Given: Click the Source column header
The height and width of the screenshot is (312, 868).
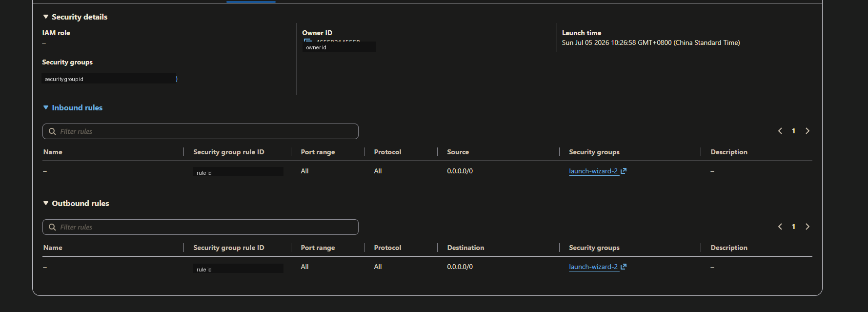Looking at the screenshot, I should (458, 152).
